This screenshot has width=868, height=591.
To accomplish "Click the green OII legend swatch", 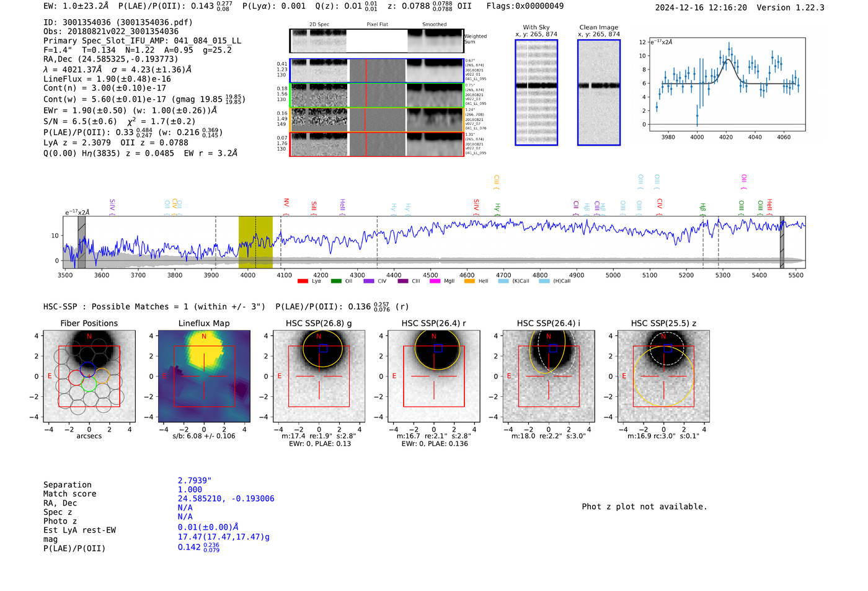I will click(336, 281).
